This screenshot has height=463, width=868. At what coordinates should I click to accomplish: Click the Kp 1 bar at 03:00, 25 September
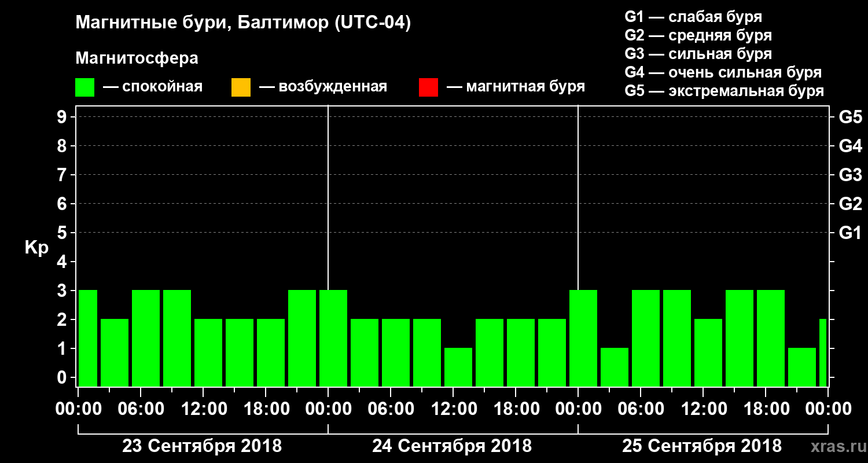615,367
